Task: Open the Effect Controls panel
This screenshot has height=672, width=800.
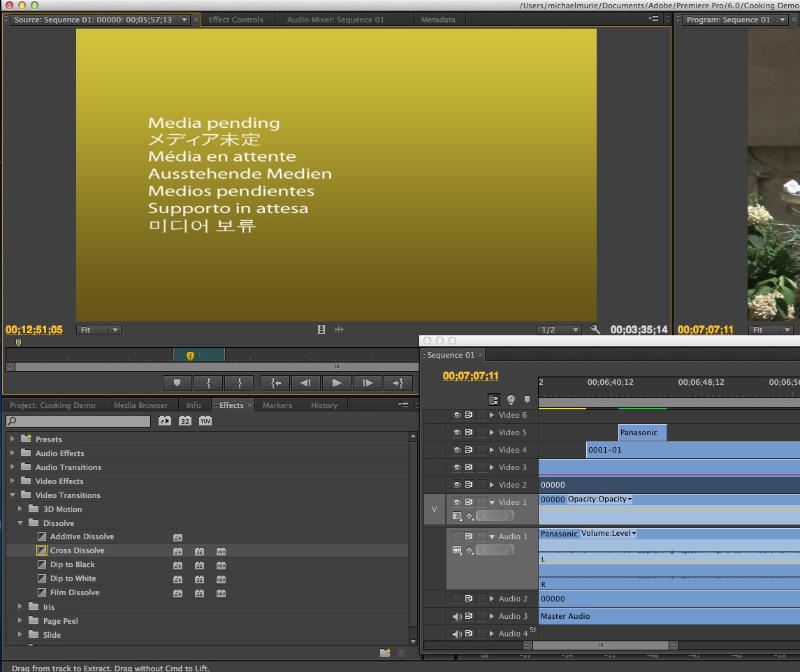Action: coord(237,20)
